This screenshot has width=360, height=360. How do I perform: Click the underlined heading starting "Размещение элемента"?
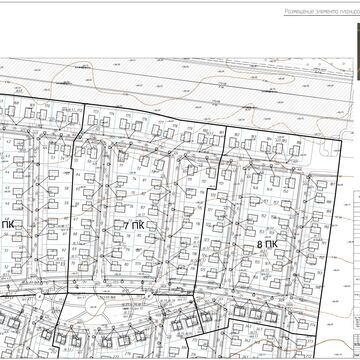pos(322,12)
